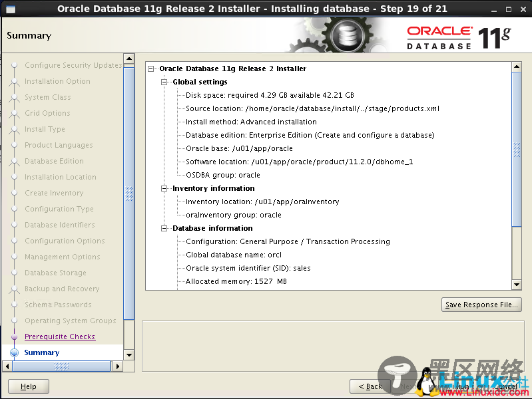Click the summary tree vertical scrollbar thumb
532x399 pixels.
pos(517,149)
